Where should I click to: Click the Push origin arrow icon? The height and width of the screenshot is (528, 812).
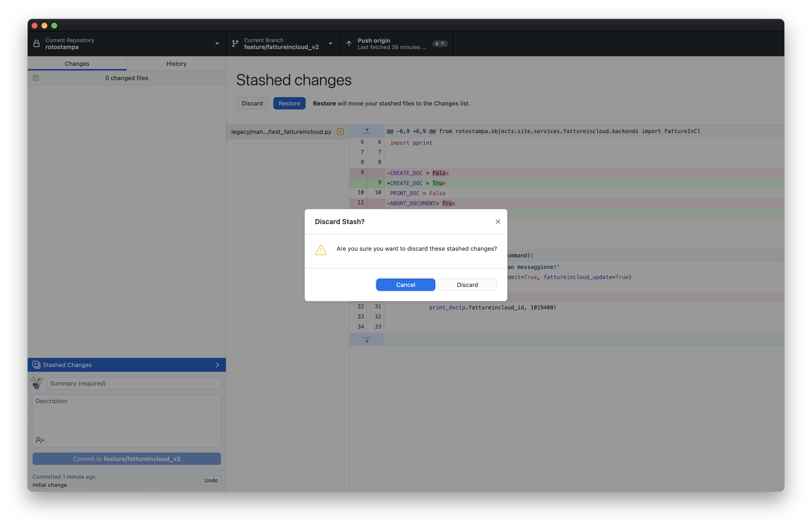click(x=349, y=44)
